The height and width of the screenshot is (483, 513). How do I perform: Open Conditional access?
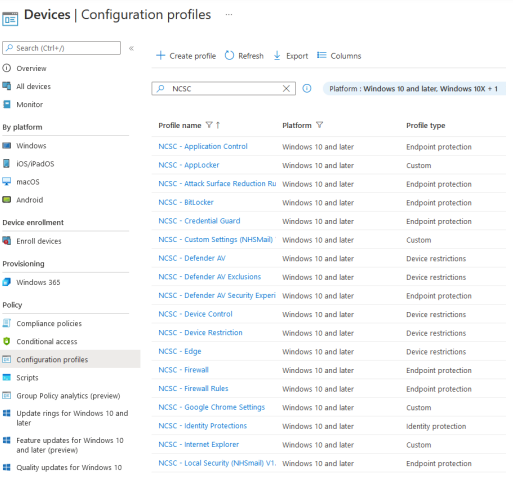point(47,341)
